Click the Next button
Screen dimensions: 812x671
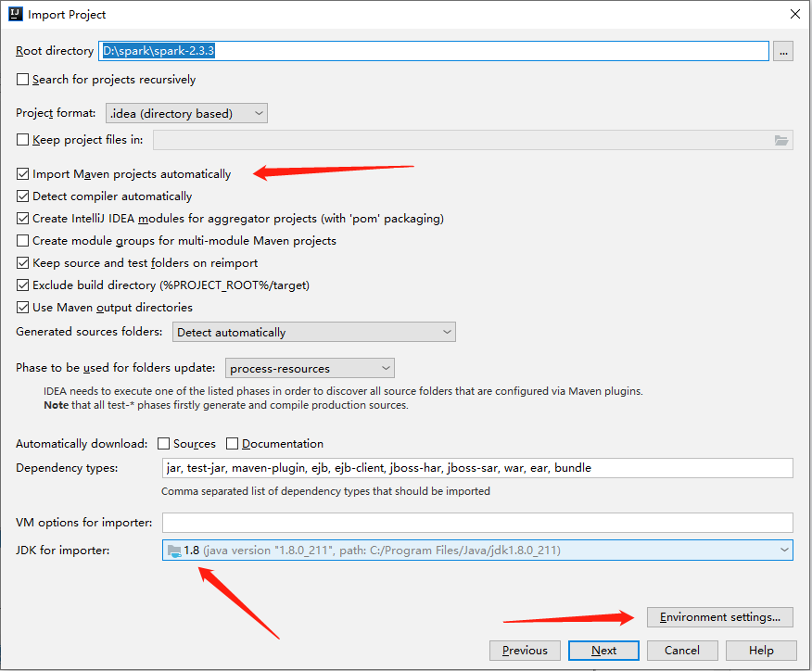click(603, 650)
